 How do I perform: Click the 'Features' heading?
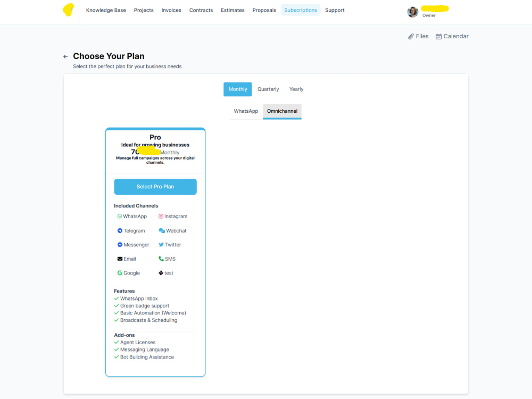124,291
